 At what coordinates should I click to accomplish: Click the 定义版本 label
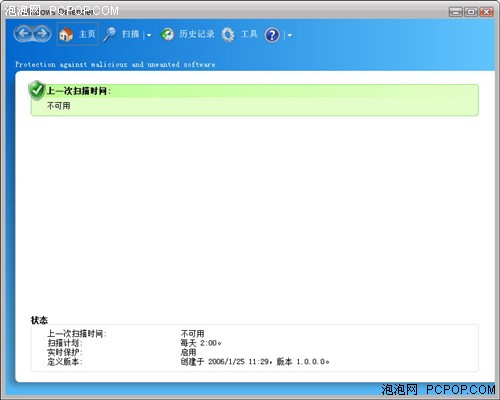pyautogui.click(x=65, y=362)
